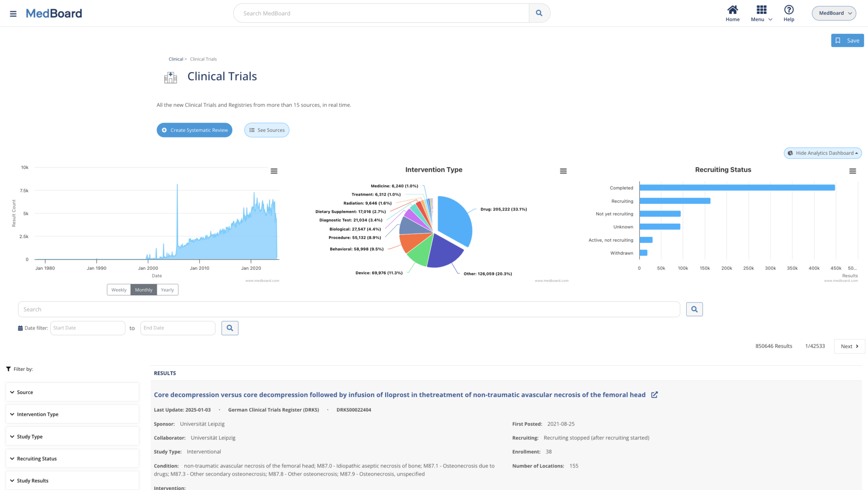Image resolution: width=868 pixels, height=490 pixels.
Task: Switch results timeline to Yearly view
Action: pos(167,289)
